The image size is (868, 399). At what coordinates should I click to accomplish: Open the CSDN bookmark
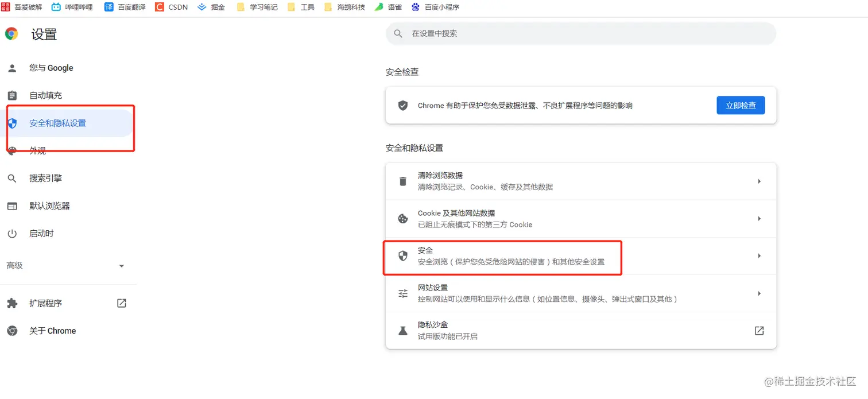(x=172, y=7)
